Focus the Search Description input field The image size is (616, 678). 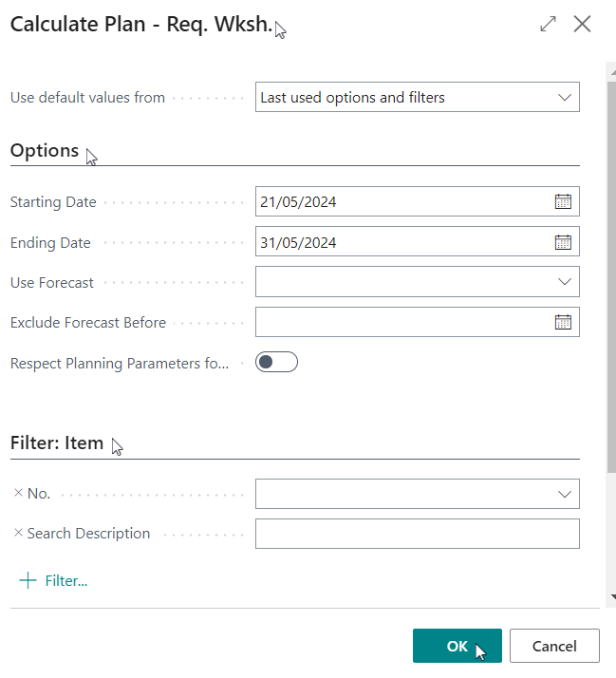tap(417, 534)
